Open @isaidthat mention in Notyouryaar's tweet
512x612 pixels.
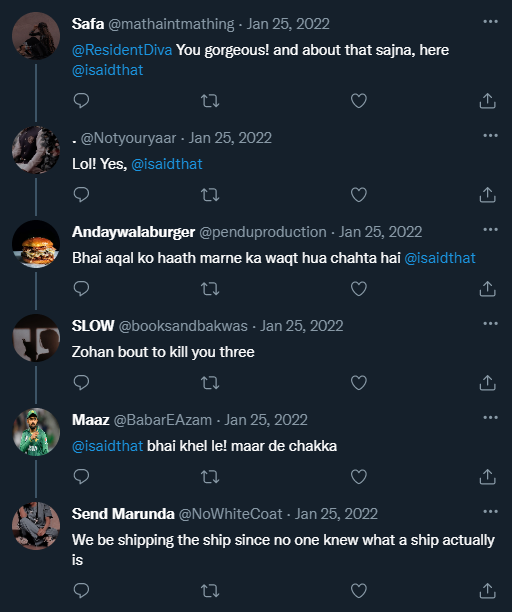[167, 164]
